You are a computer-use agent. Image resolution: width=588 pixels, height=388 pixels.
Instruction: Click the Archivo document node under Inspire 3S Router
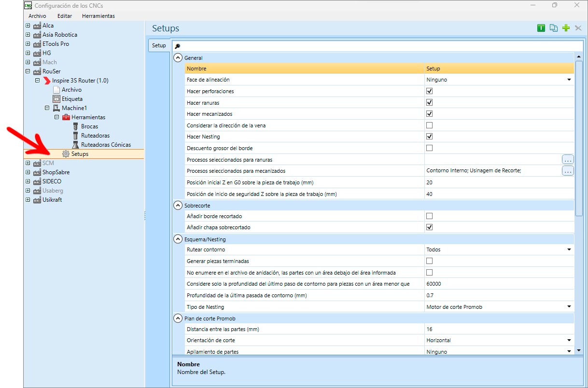(71, 90)
